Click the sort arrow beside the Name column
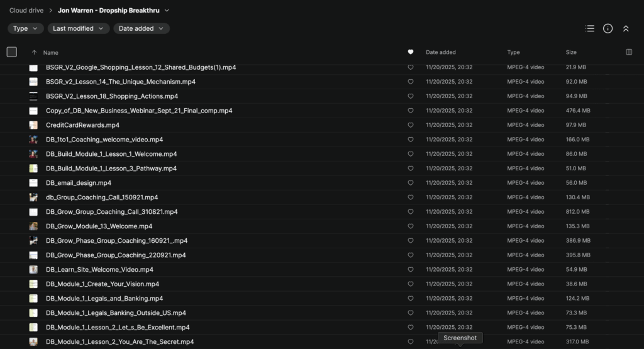 point(34,53)
